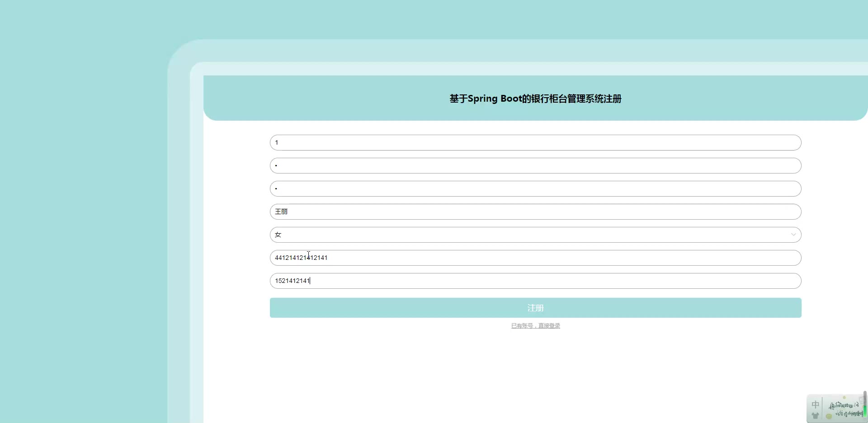Toggle the 中 input method language icon

815,404
